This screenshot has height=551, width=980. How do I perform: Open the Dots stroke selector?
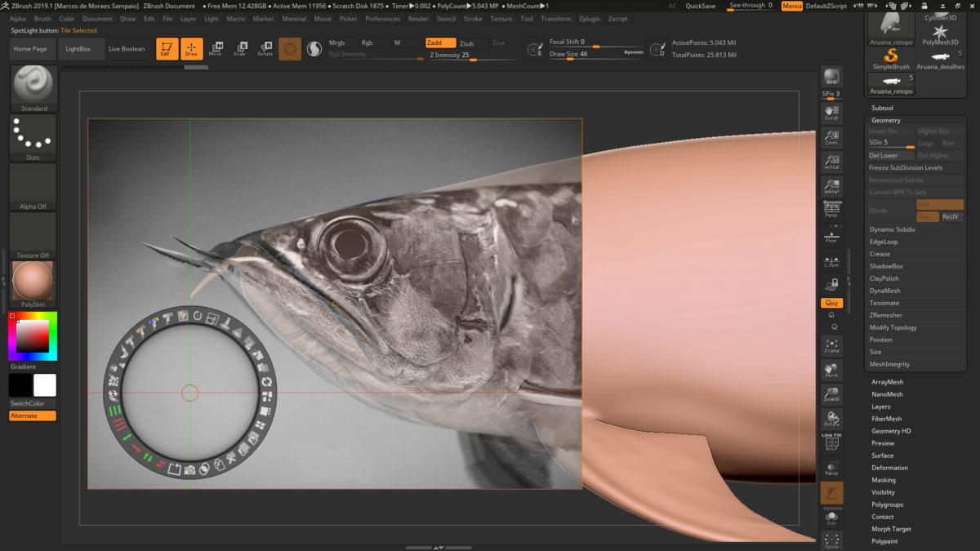click(x=33, y=137)
